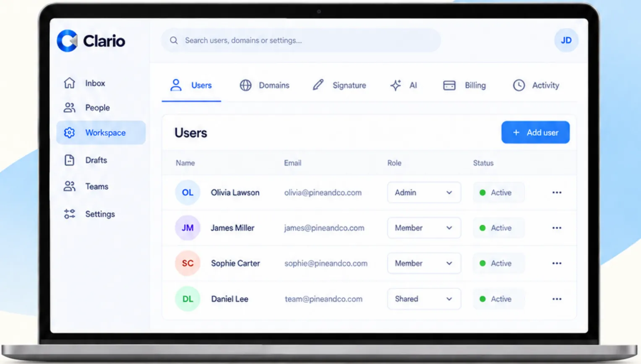Click the email team@pineandco.com
641x364 pixels.
pos(323,299)
